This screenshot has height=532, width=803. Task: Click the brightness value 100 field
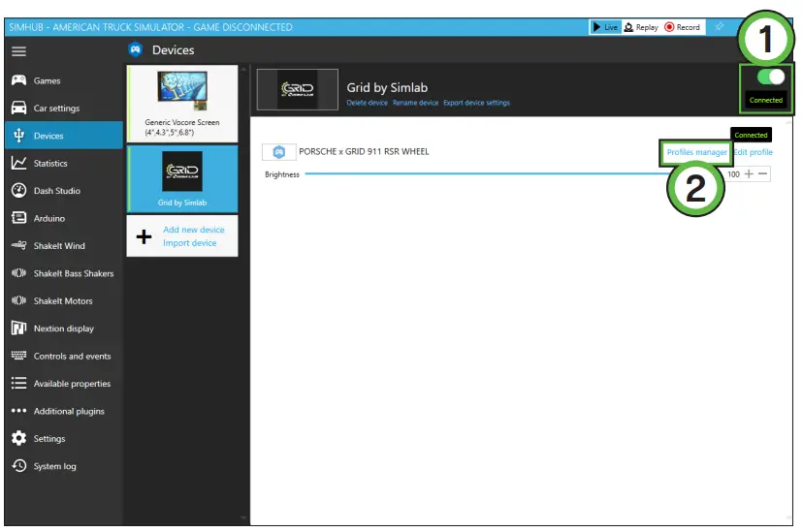pyautogui.click(x=733, y=173)
